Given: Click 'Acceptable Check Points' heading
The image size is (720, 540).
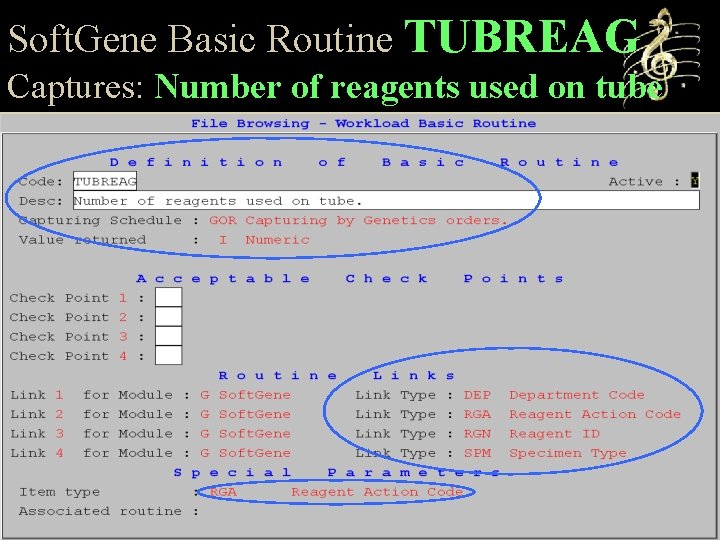Looking at the screenshot, I should [x=349, y=278].
